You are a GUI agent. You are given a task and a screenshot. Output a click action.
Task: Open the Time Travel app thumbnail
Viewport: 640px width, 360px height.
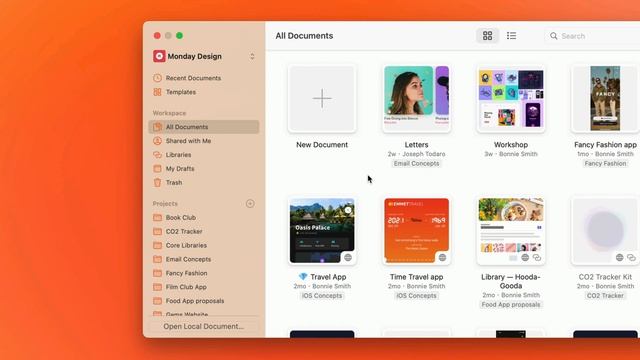416,231
